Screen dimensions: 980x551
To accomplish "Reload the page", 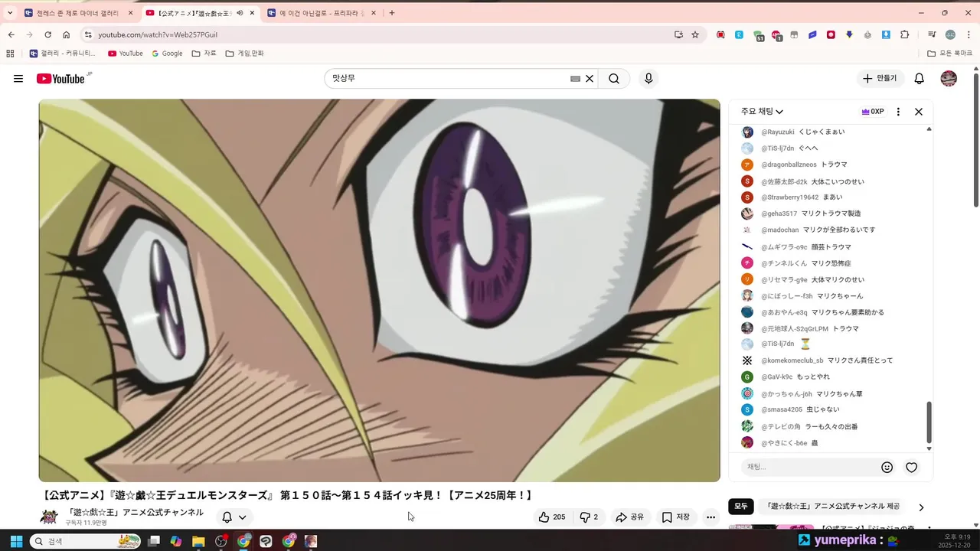I will tap(47, 34).
